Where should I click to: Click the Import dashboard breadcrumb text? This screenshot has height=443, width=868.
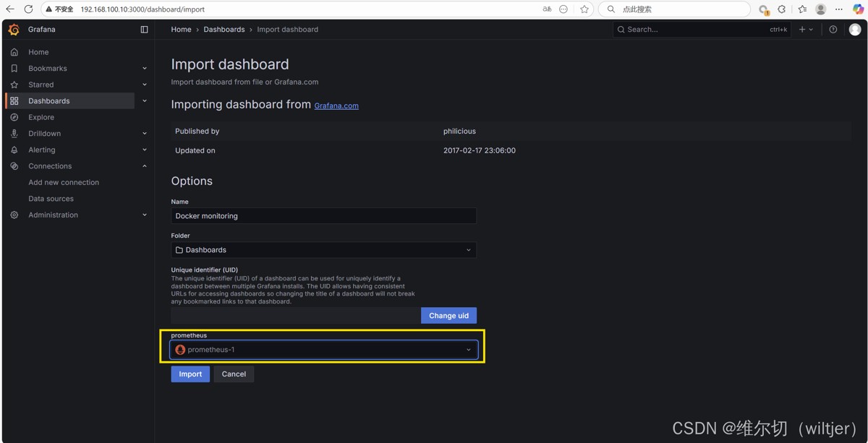[287, 30]
